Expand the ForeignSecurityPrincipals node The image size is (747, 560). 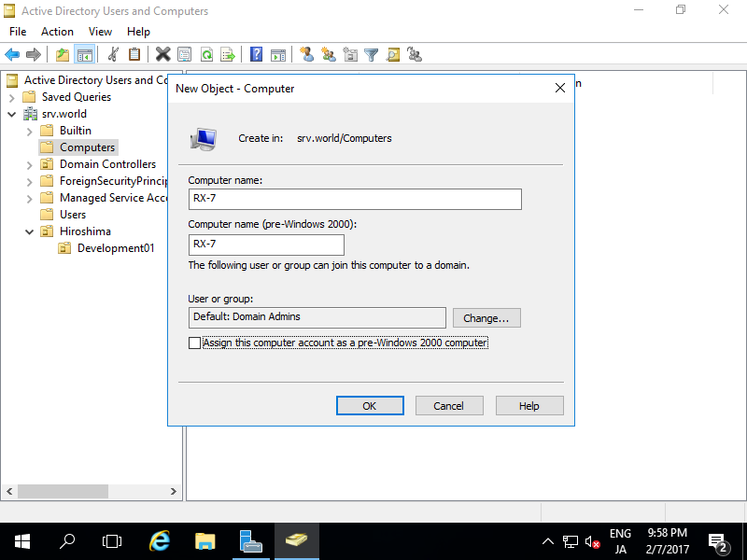(x=30, y=182)
